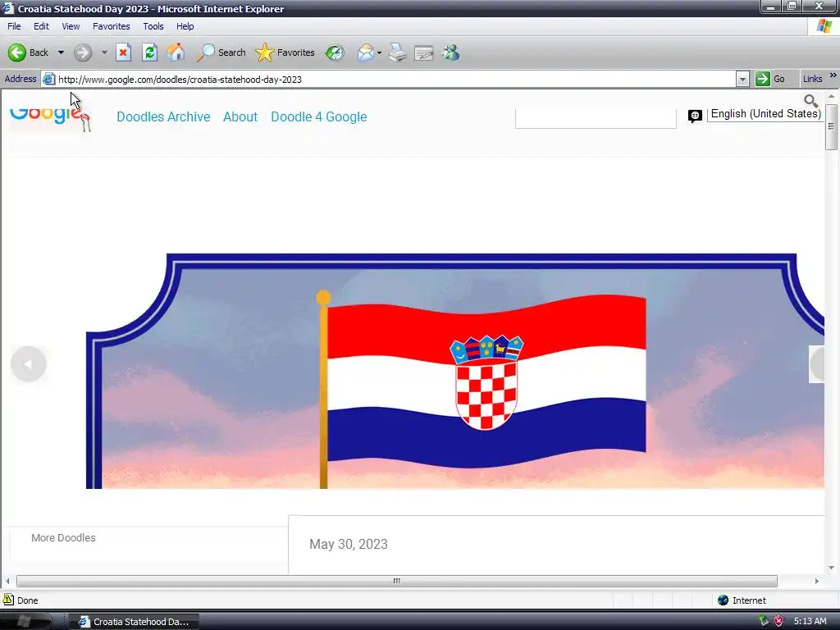
Task: Click the Croatia flag doodle image
Action: tap(454, 371)
